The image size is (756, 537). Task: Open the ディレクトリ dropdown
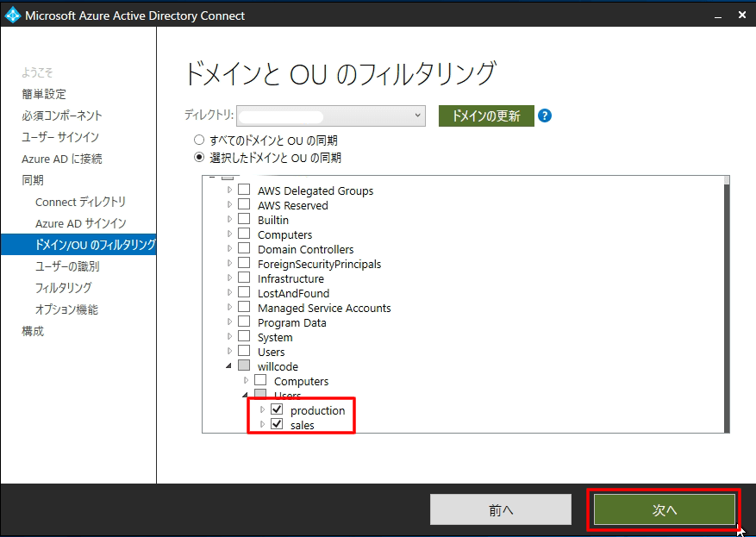(x=331, y=116)
